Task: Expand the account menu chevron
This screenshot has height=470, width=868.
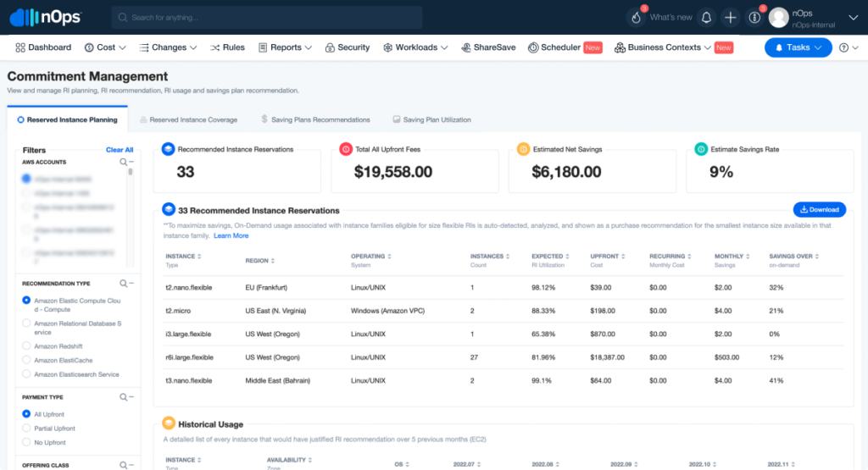Action: point(853,18)
